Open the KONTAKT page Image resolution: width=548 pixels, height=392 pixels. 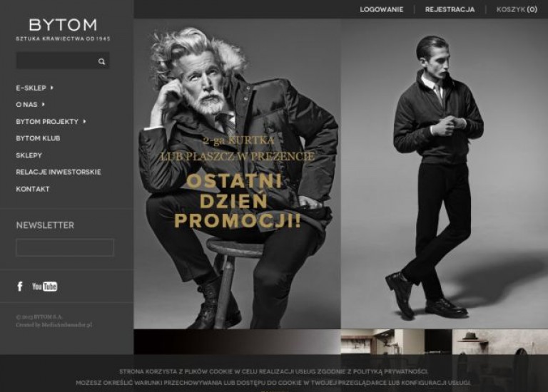click(33, 189)
